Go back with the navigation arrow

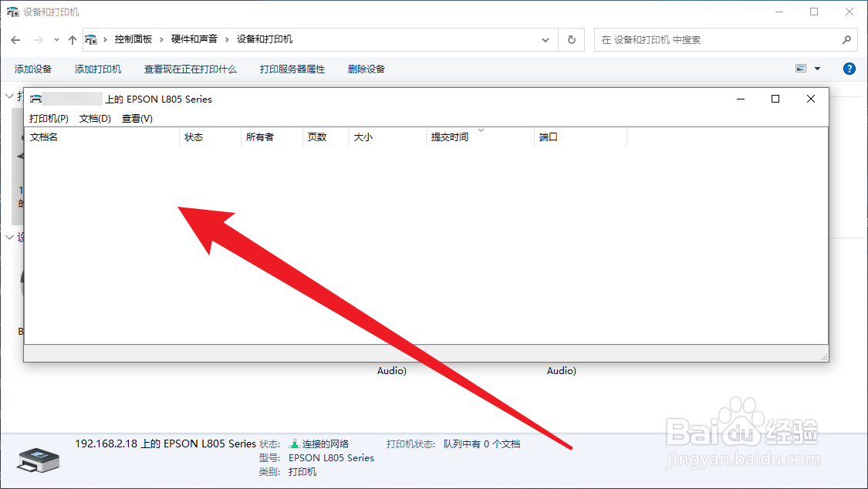pos(15,40)
